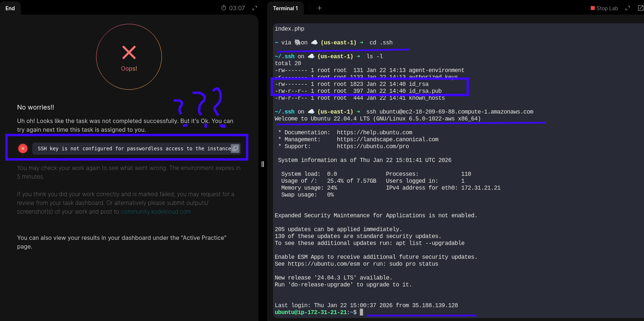Expand the task panel with the fullscreen icon
The image size is (644, 321).
point(255,8)
